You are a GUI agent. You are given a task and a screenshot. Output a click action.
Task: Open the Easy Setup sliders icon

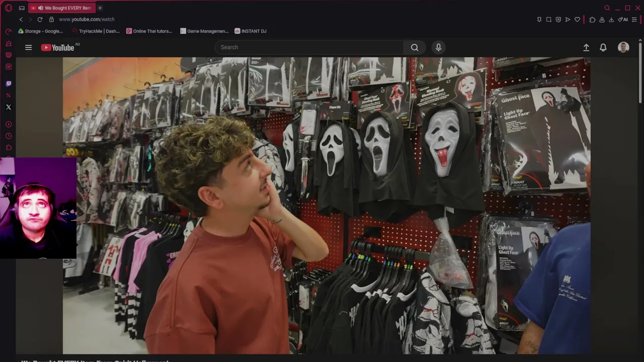pyautogui.click(x=634, y=20)
